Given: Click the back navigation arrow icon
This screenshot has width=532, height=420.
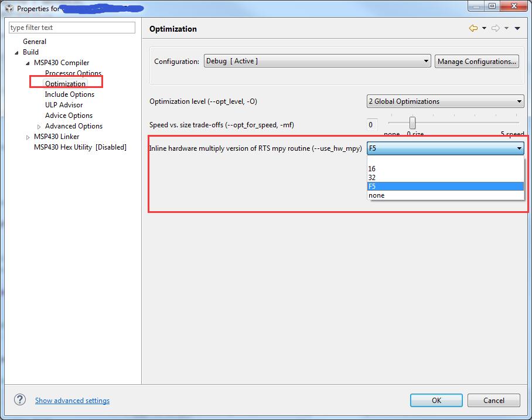Looking at the screenshot, I should click(473, 29).
